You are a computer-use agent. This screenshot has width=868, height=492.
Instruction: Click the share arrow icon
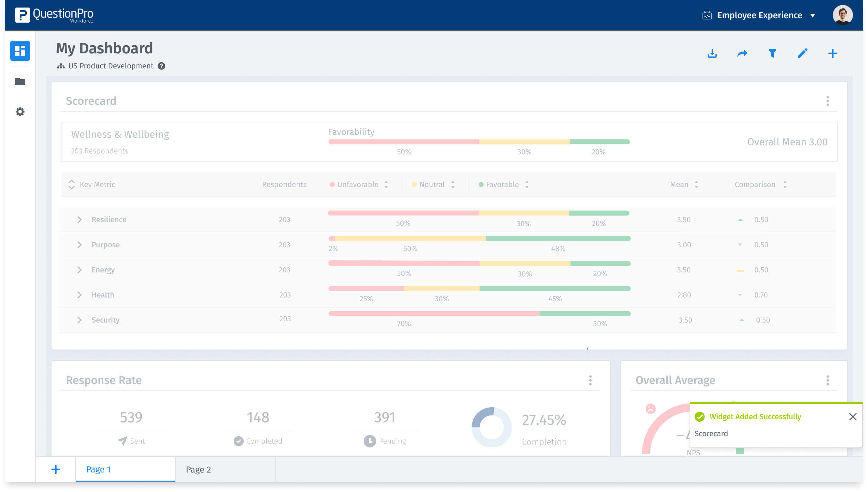pos(742,53)
